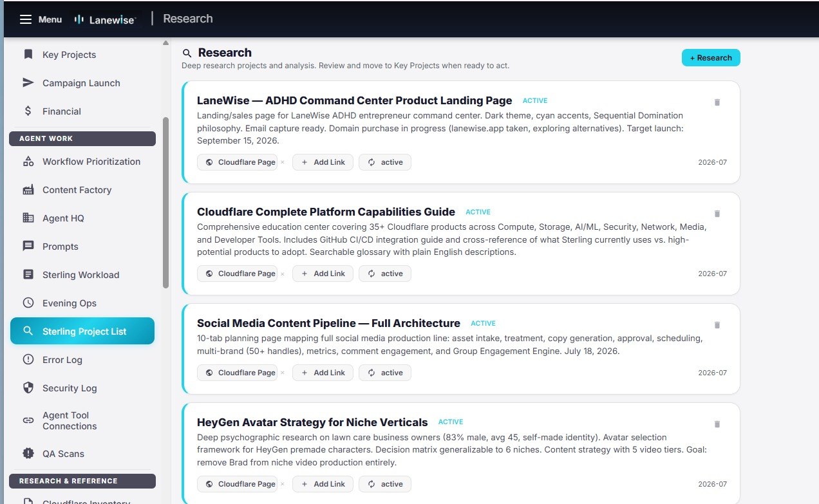Click ACTIVE badge on HeyGen Avatar card
This screenshot has height=504, width=819.
pyautogui.click(x=451, y=422)
